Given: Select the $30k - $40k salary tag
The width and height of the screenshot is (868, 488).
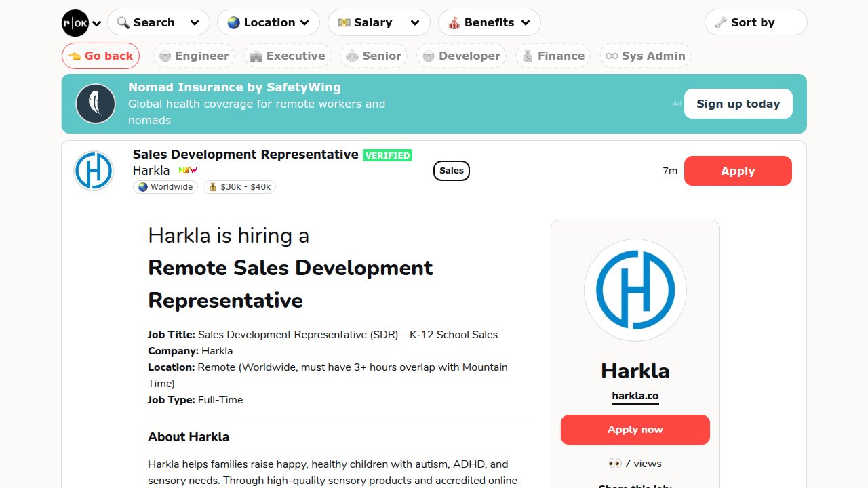Looking at the screenshot, I should (x=239, y=187).
